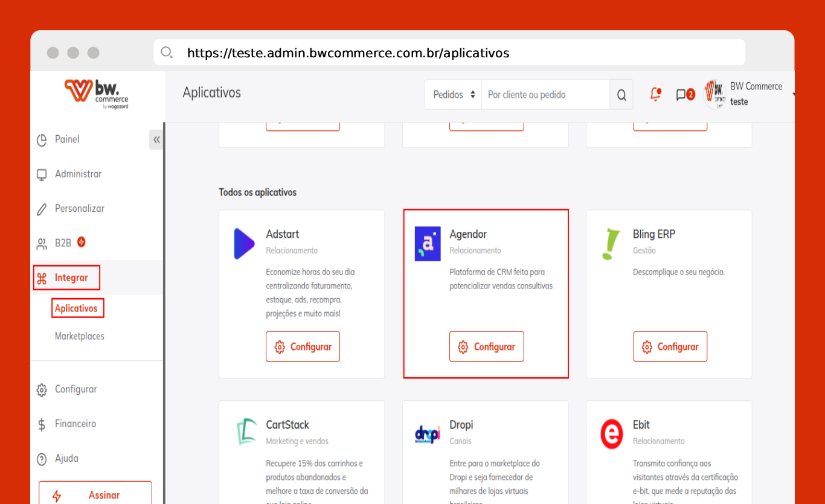825x504 pixels.
Task: Collapse the sidebar with double chevron
Action: [x=156, y=139]
